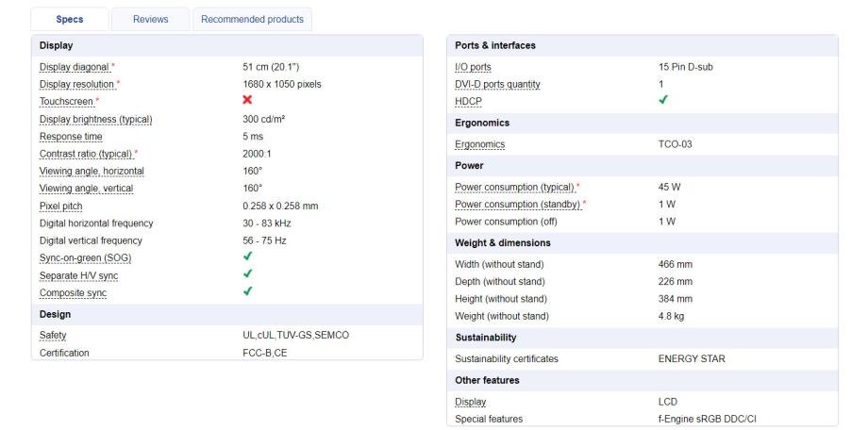Click the Display brightness (typical) label
The width and height of the screenshot is (868, 430).
pos(95,119)
